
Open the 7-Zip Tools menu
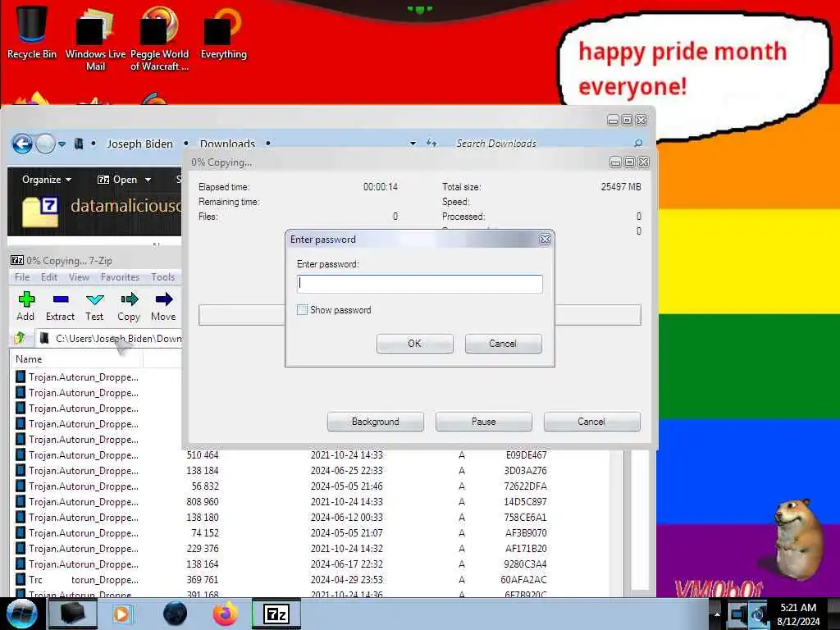(163, 277)
